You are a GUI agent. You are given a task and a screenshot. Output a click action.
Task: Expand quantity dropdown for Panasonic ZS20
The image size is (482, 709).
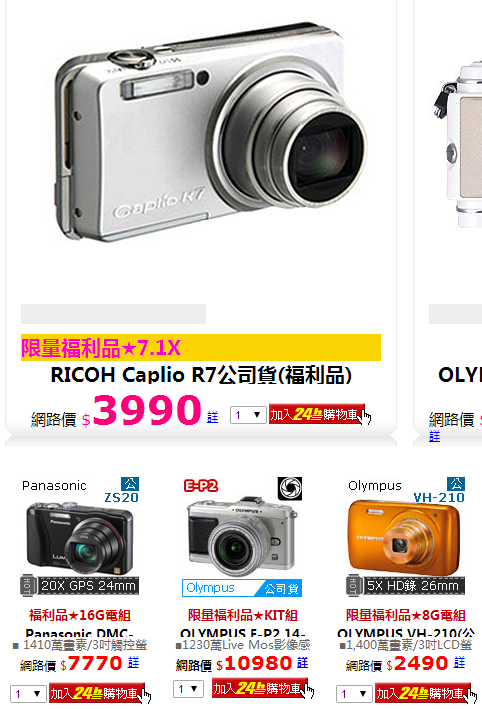point(28,693)
